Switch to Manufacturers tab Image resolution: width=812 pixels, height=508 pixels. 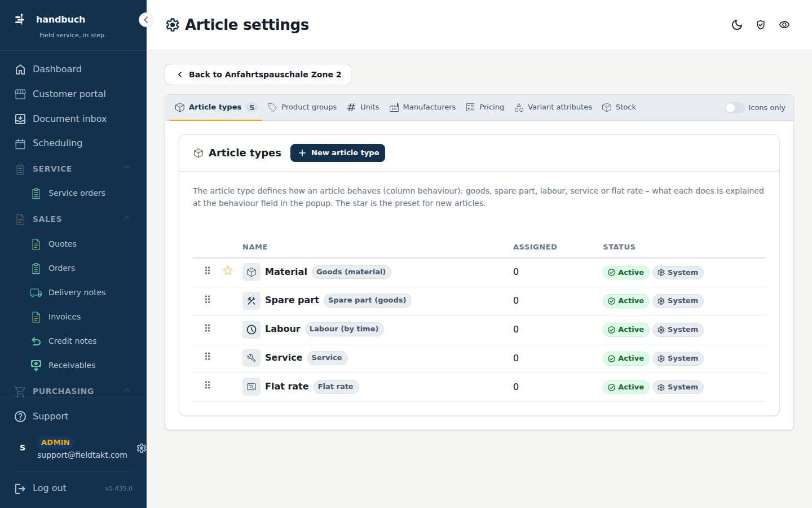point(422,107)
